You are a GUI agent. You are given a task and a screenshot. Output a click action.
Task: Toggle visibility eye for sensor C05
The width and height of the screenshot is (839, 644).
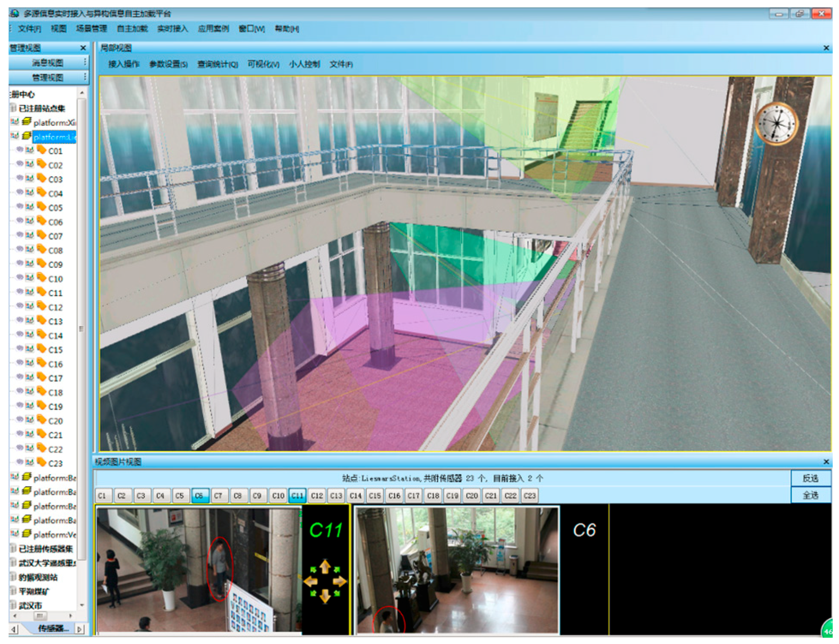pyautogui.click(x=19, y=207)
